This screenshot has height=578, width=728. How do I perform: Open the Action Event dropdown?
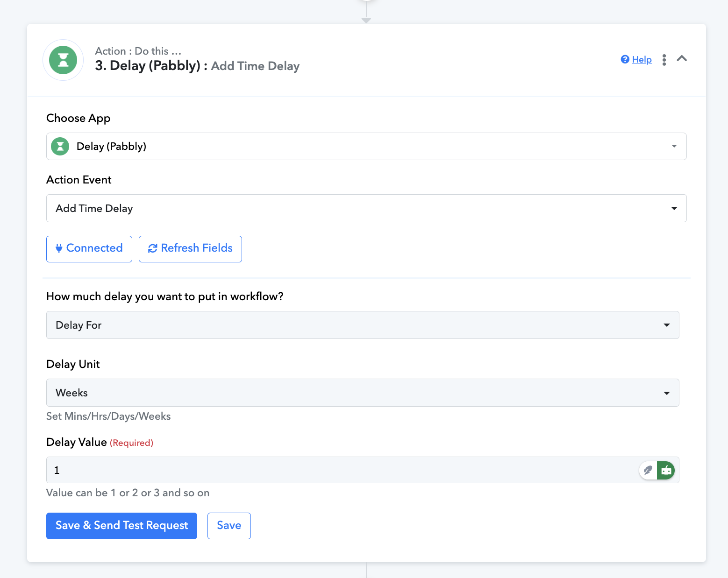tap(366, 208)
